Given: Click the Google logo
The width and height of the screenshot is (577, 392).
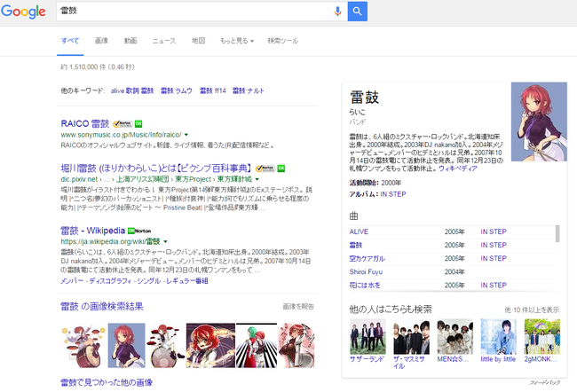Looking at the screenshot, I should pyautogui.click(x=24, y=12).
